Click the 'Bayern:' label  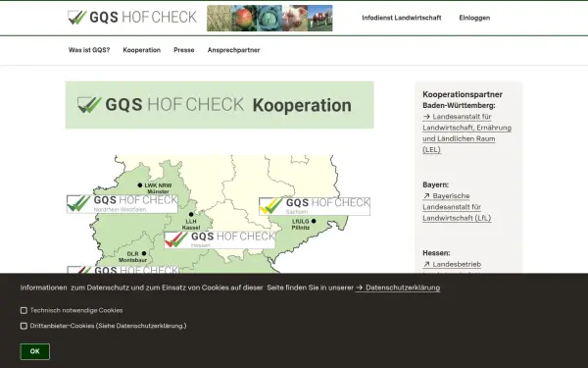(x=435, y=184)
